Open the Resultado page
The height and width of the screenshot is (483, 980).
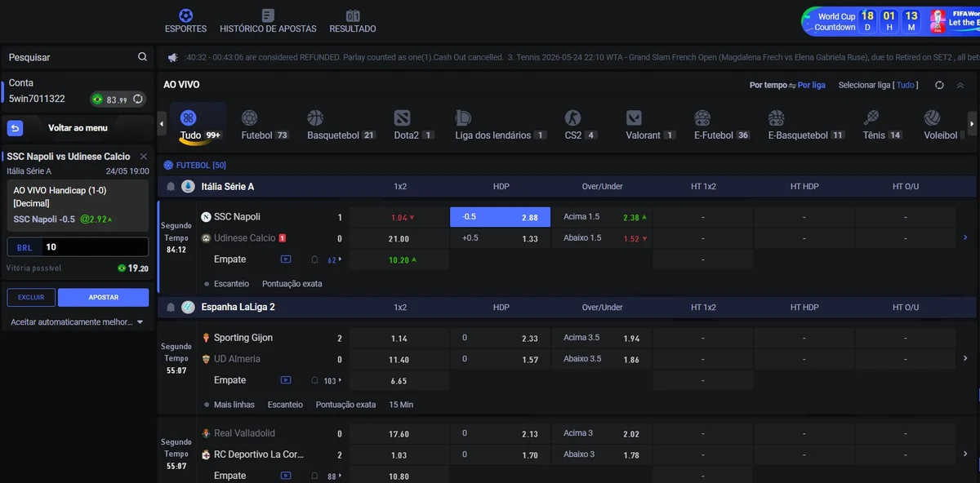[x=353, y=21]
